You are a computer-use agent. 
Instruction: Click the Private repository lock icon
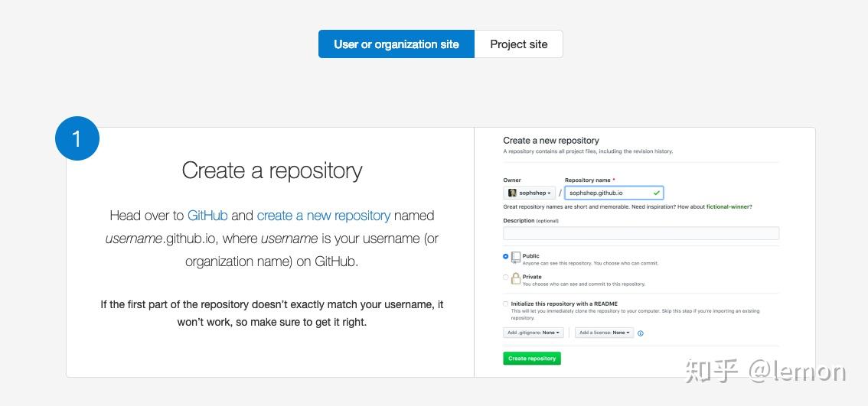point(516,278)
